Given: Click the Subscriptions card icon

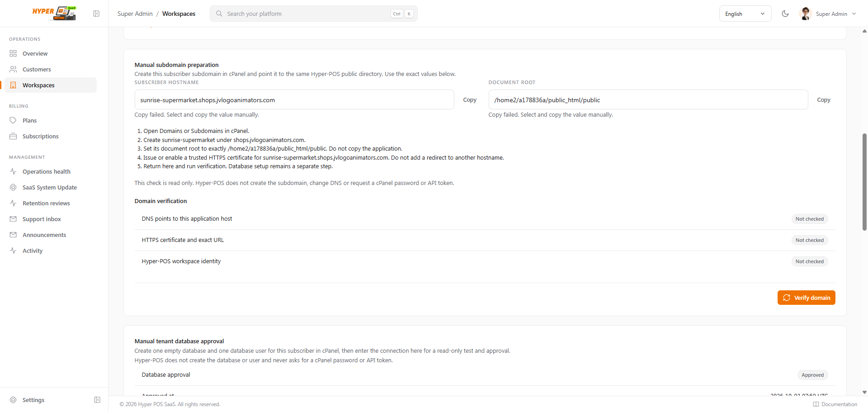Looking at the screenshot, I should pos(13,136).
